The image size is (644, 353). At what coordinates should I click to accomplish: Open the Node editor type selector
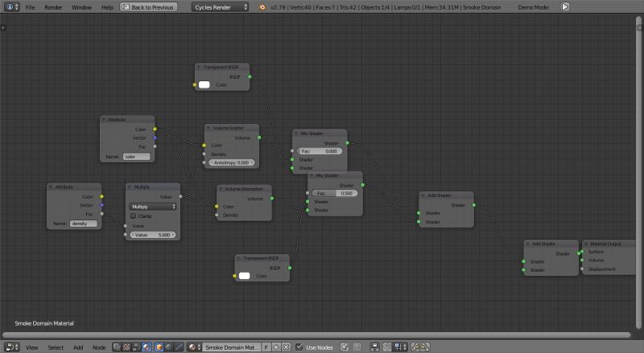(11, 347)
